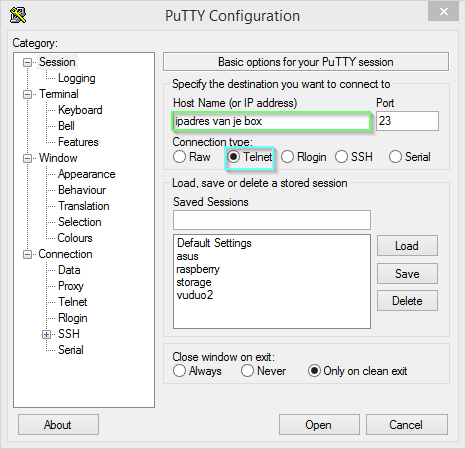Open the Features category
The height and width of the screenshot is (449, 466).
click(78, 142)
